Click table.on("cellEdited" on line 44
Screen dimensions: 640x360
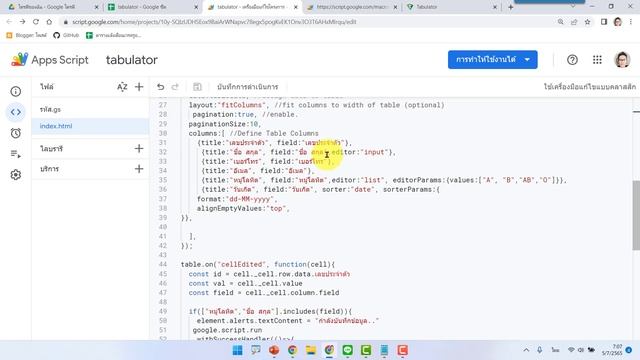coord(223,264)
